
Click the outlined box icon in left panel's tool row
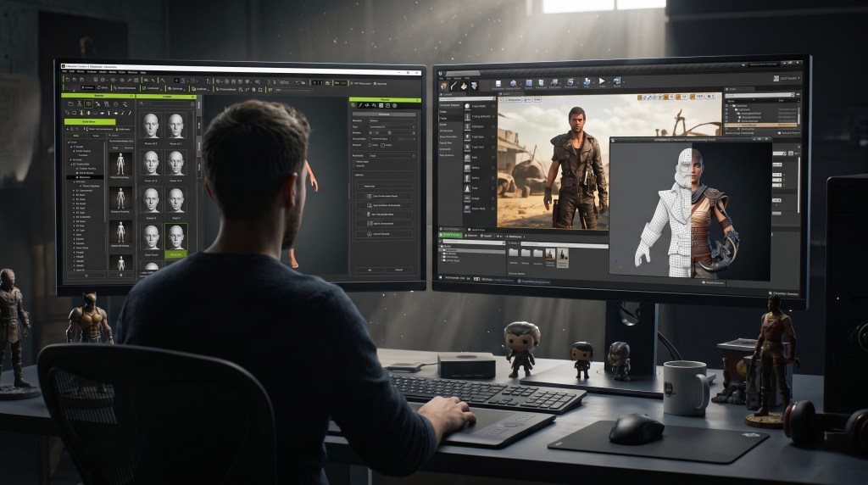coord(88,103)
